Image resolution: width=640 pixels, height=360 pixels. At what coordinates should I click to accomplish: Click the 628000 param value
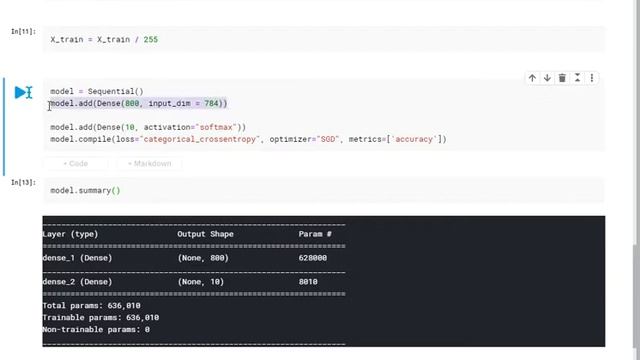click(313, 258)
